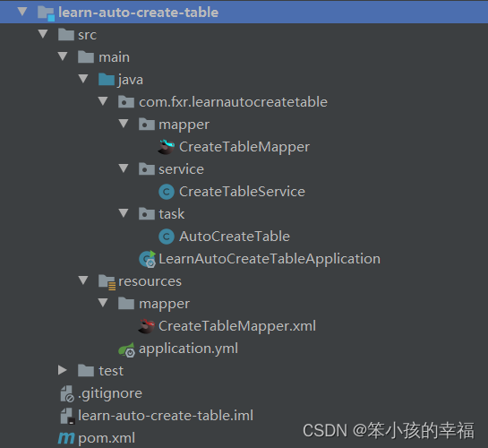The width and height of the screenshot is (488, 448).
Task: Collapse the service package arrow
Action: (124, 168)
